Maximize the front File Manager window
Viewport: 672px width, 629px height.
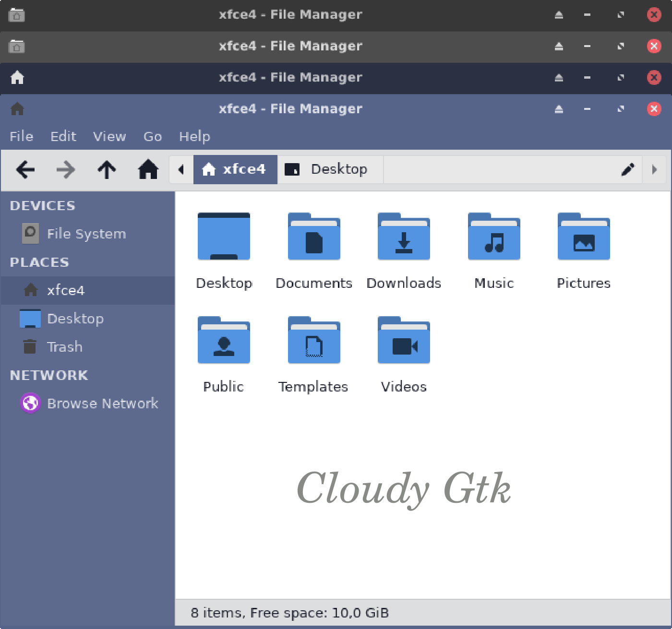click(621, 109)
